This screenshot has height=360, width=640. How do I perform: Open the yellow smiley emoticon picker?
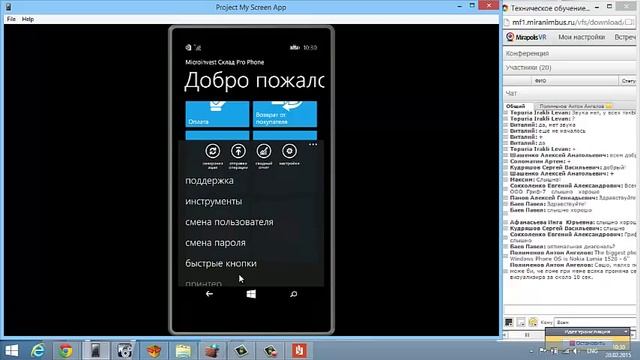click(533, 322)
